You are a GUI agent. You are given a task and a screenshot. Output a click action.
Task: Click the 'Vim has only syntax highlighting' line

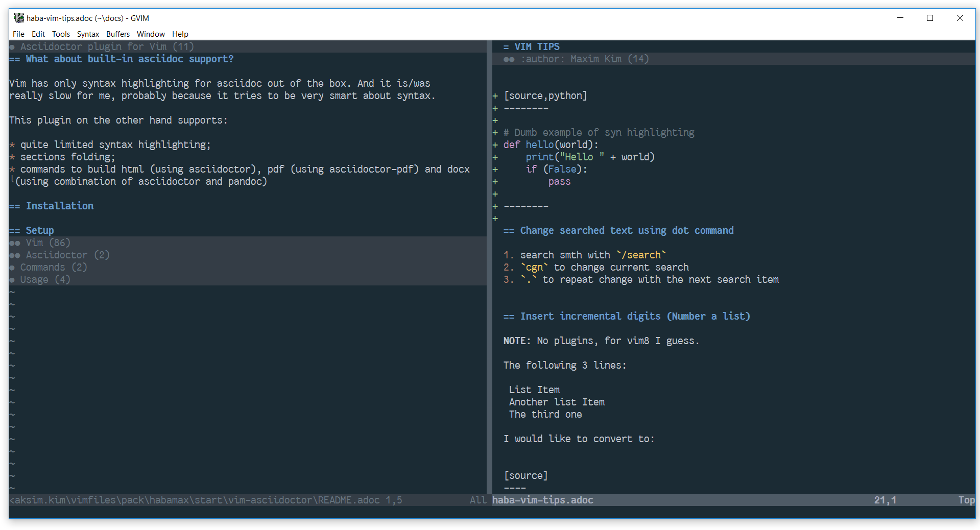tap(220, 83)
